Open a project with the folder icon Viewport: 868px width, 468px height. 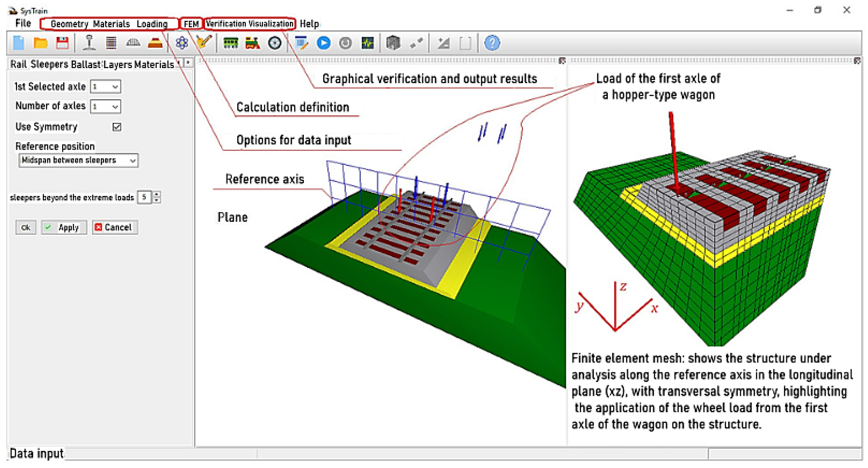40,43
